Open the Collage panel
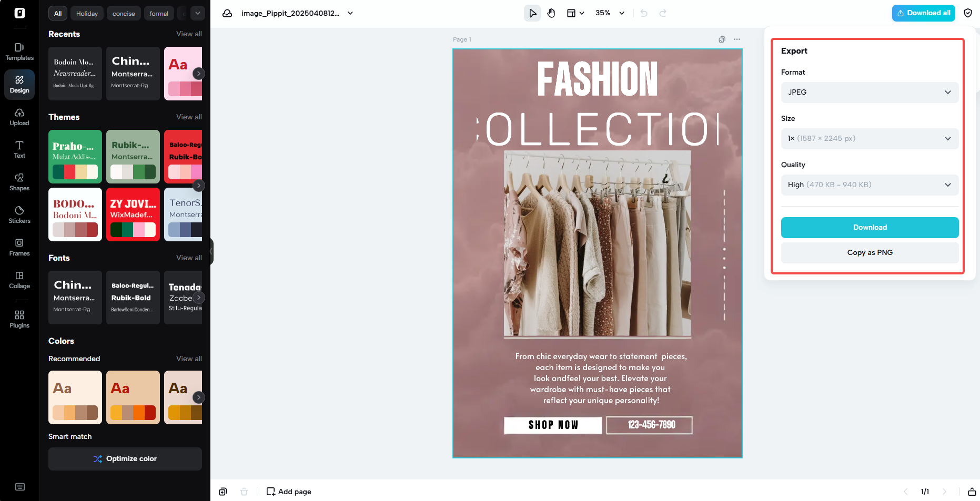The width and height of the screenshot is (980, 501). [x=19, y=280]
